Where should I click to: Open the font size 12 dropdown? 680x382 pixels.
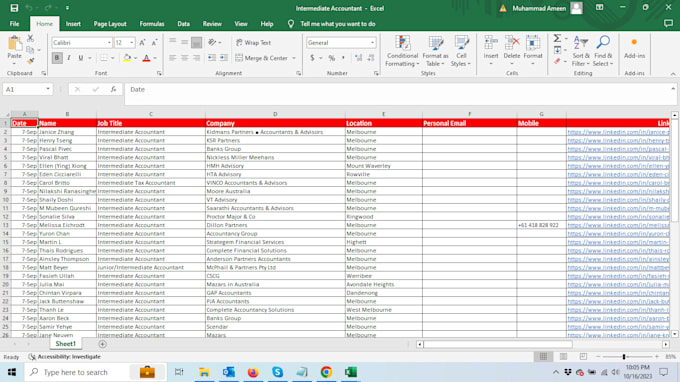pyautogui.click(x=131, y=42)
